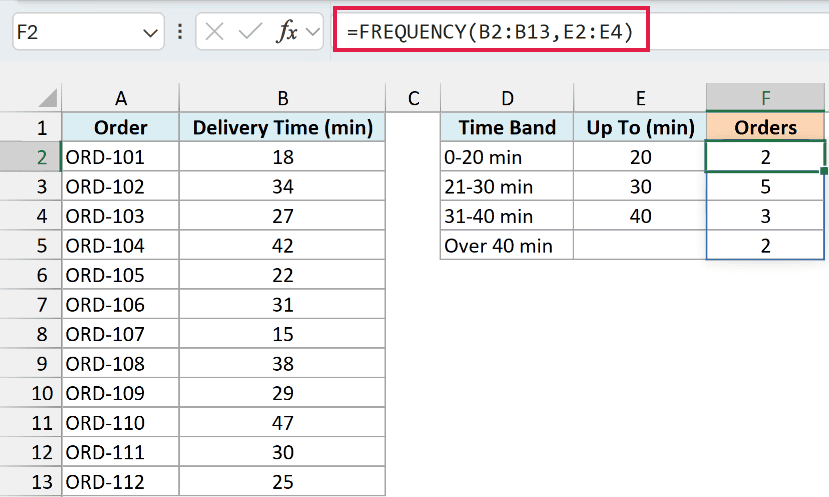
Task: Select row 5 header
Action: coord(31,246)
